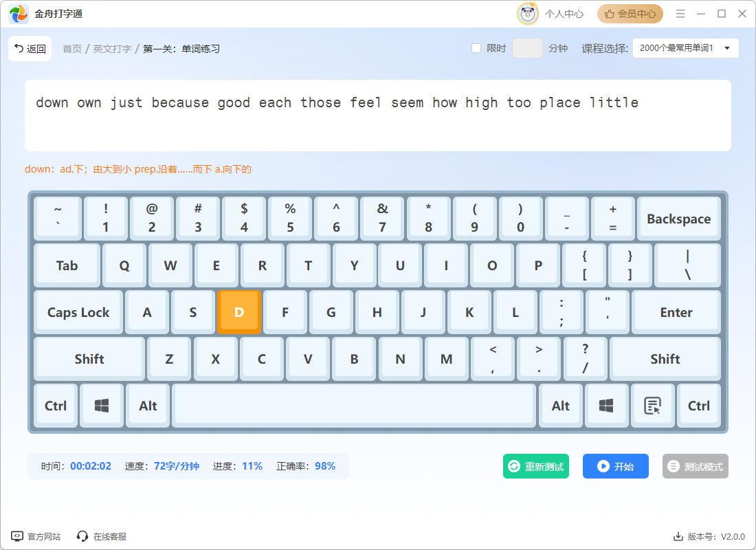Click the left Alt key
The height and width of the screenshot is (550, 756).
148,406
